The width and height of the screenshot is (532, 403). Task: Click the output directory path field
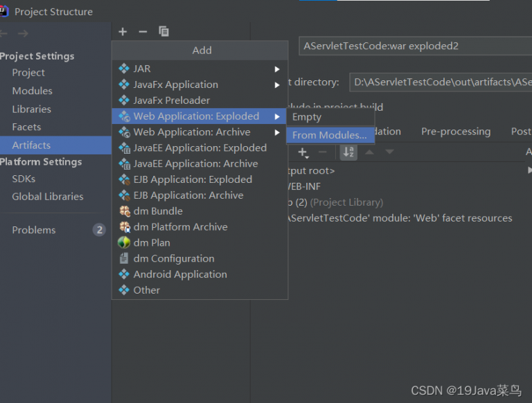(441, 82)
